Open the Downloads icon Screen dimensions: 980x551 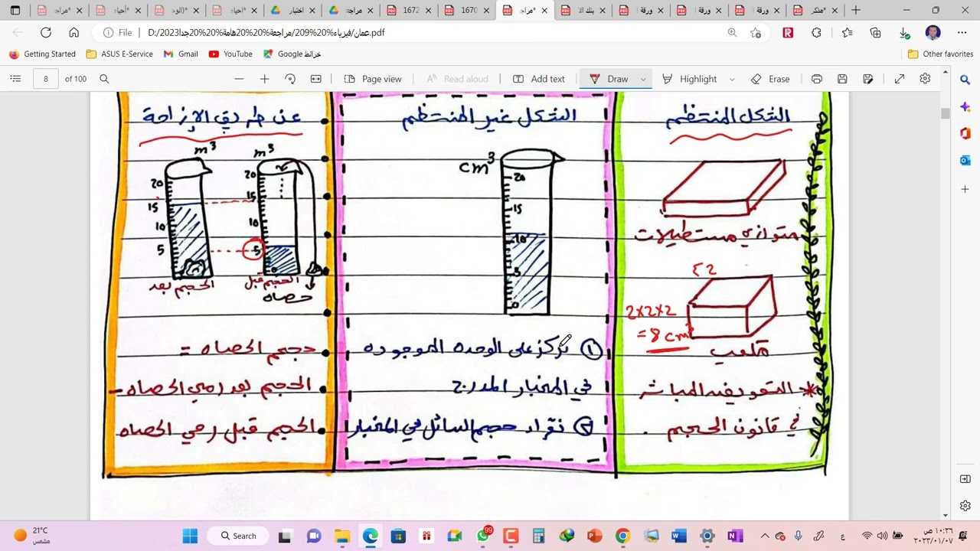pos(904,33)
